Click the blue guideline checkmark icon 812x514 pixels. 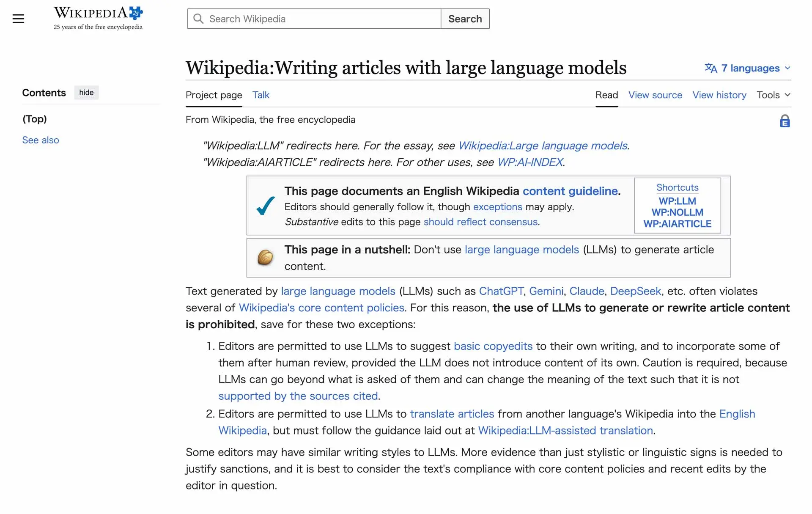266,206
